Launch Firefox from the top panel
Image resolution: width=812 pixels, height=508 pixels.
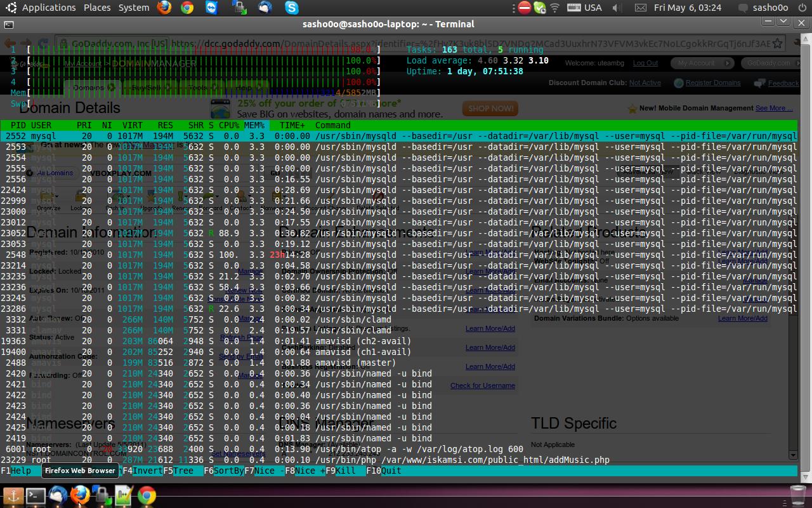click(x=164, y=8)
